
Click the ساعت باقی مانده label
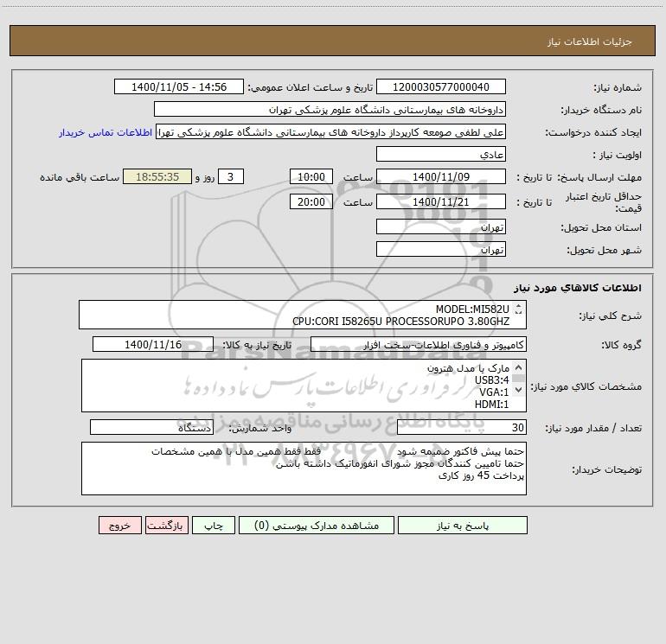pyautogui.click(x=80, y=177)
